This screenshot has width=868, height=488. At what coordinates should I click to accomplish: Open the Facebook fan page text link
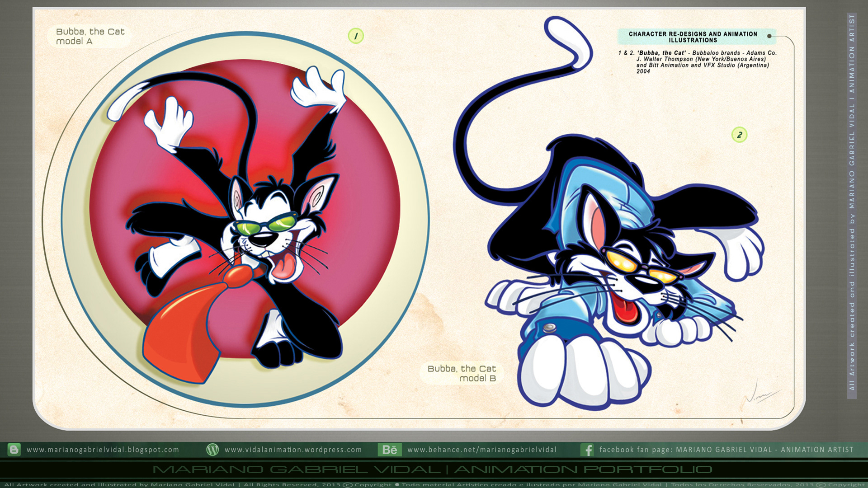726,450
